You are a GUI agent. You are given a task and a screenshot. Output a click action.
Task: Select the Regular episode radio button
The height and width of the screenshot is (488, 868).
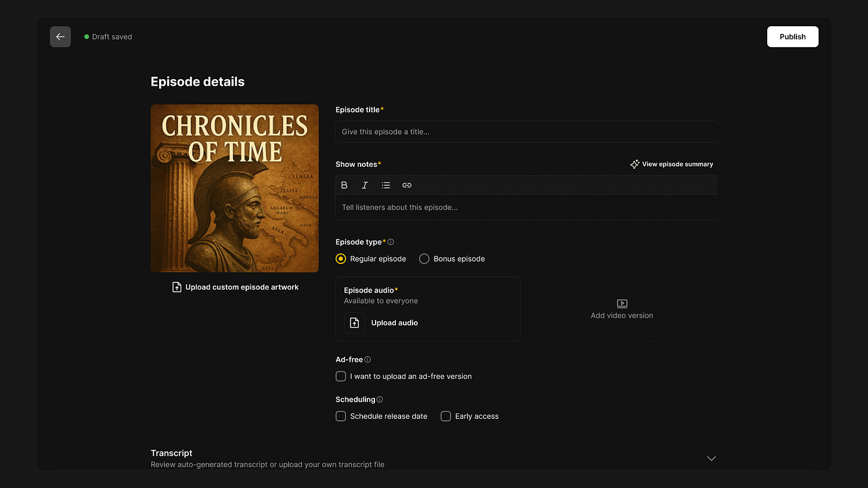point(341,259)
